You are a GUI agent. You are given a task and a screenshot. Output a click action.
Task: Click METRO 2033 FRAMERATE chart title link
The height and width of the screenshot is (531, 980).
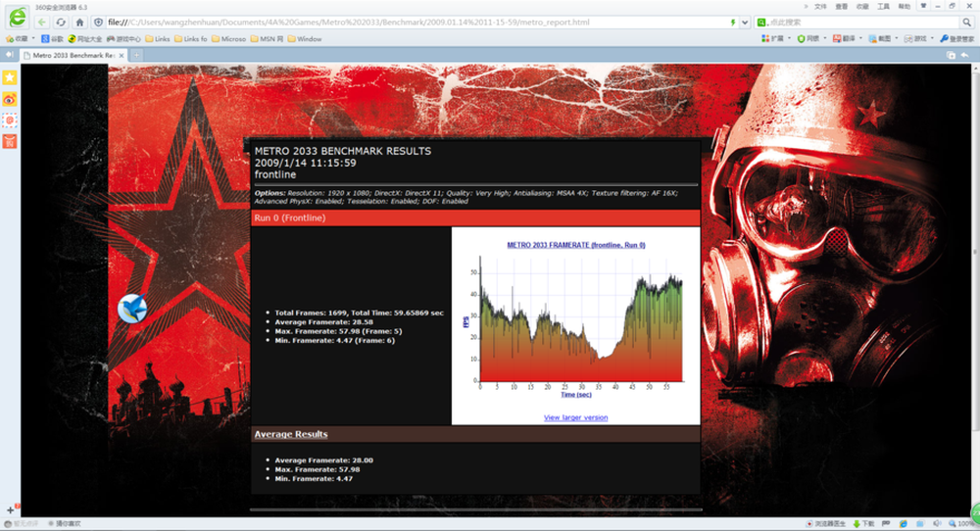[575, 245]
